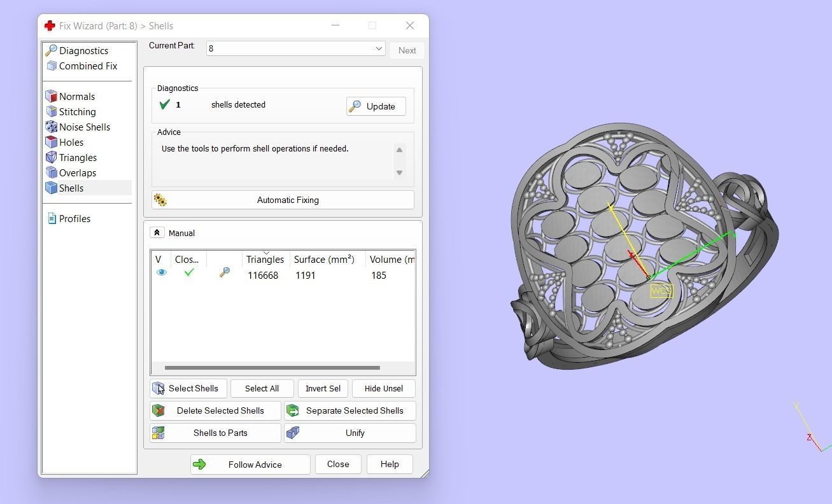Click Separate Selected Shells
The width and height of the screenshot is (832, 504).
pos(350,411)
